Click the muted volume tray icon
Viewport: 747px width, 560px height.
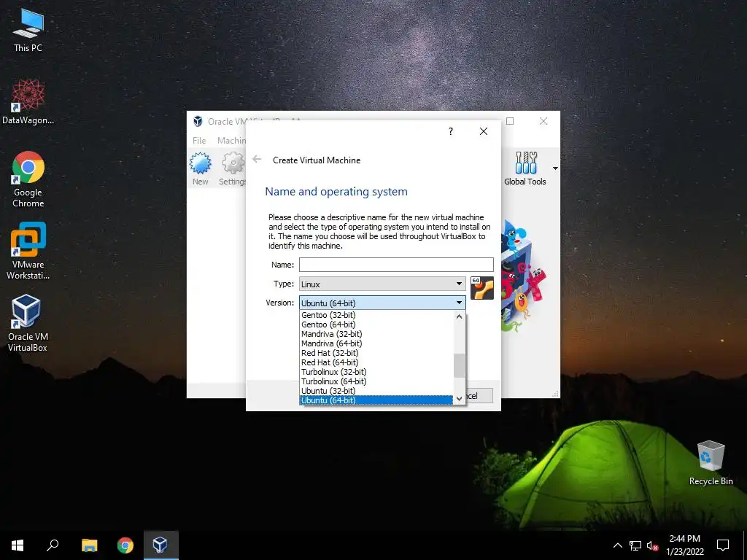point(652,545)
